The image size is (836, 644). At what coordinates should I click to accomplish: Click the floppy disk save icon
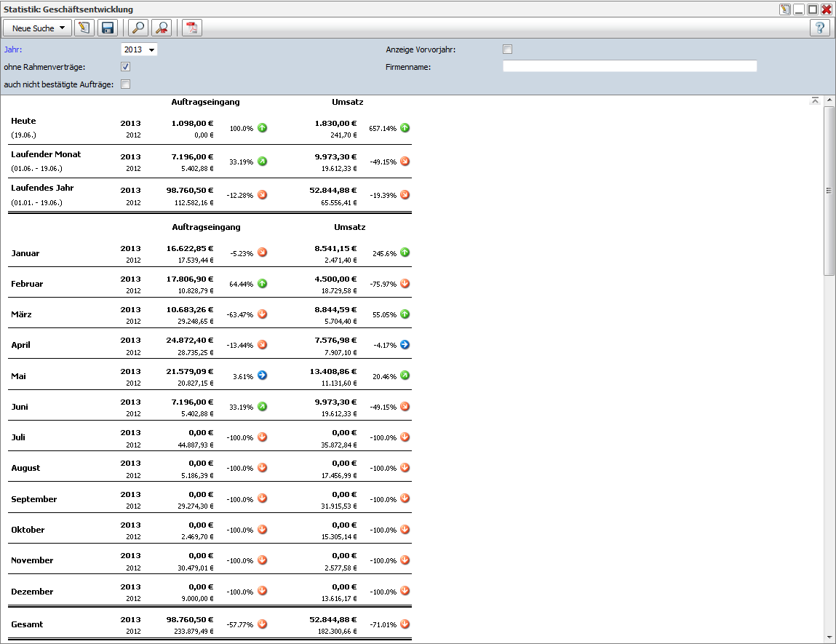108,28
